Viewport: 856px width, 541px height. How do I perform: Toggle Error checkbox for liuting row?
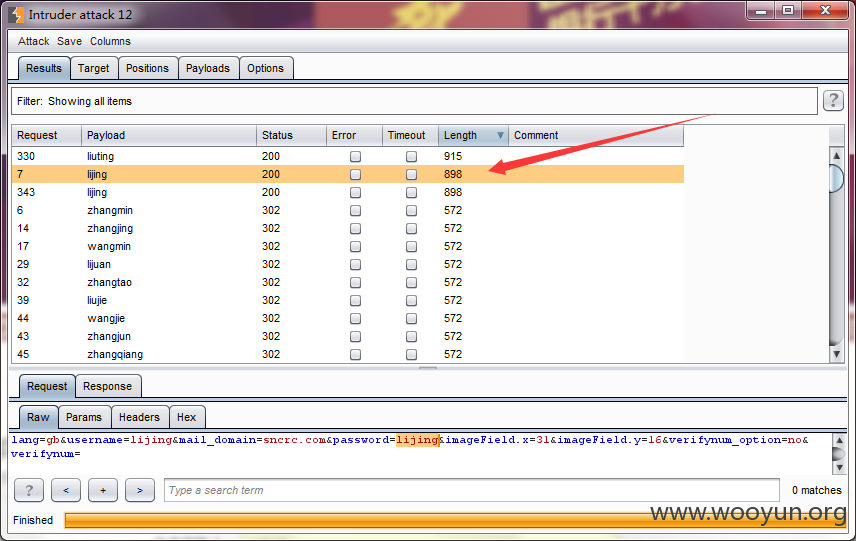[355, 157]
